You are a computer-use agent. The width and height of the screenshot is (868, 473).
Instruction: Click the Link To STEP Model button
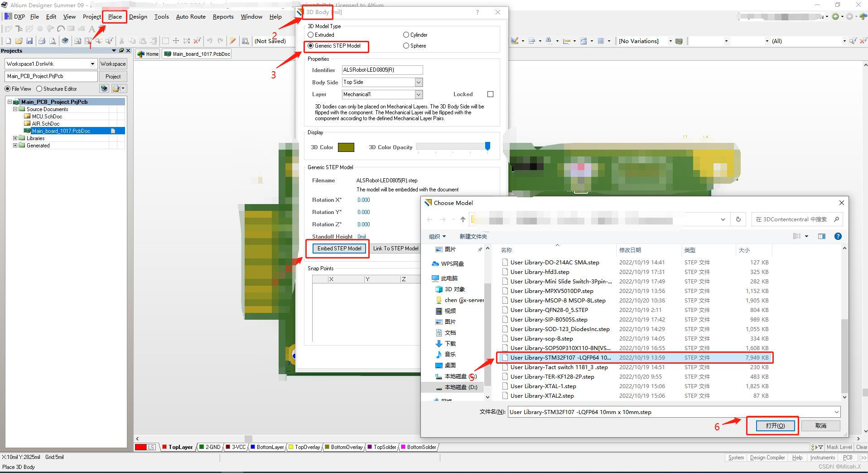[x=395, y=249]
